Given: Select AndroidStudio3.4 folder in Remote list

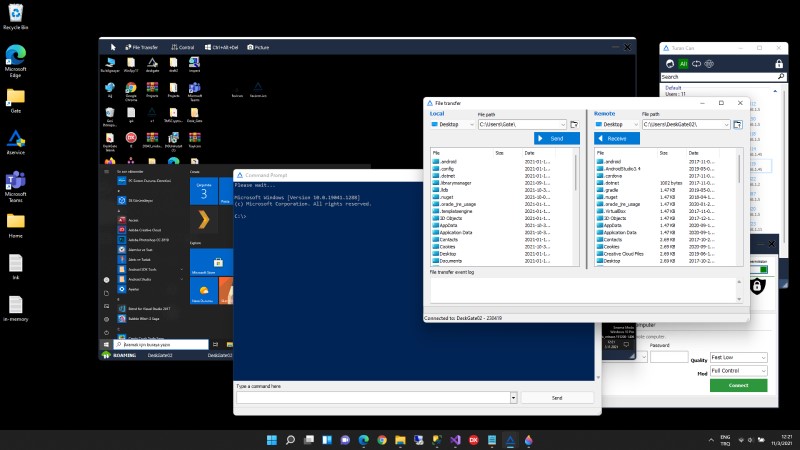Looking at the screenshot, I should click(x=618, y=169).
